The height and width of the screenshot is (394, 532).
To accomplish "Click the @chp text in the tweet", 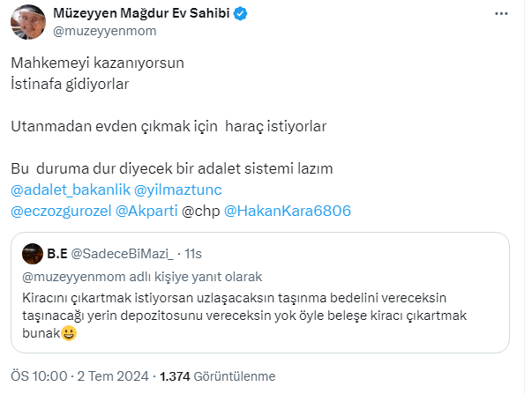I will coord(201,212).
